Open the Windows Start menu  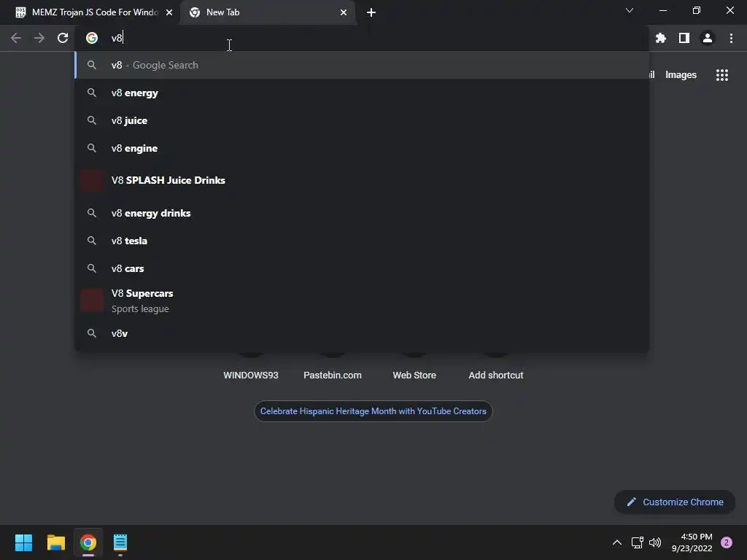23,542
